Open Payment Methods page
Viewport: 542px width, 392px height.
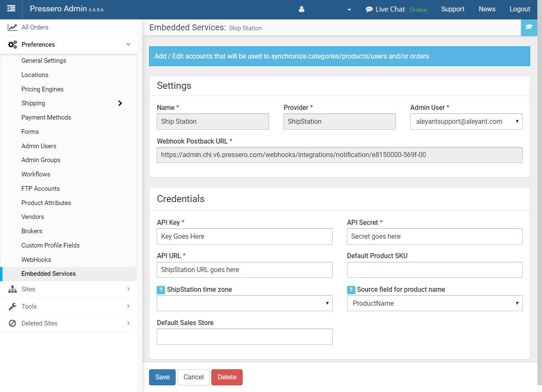[46, 117]
